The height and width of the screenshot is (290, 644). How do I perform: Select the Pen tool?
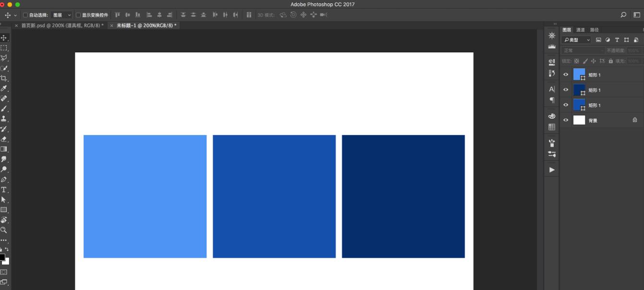point(4,179)
